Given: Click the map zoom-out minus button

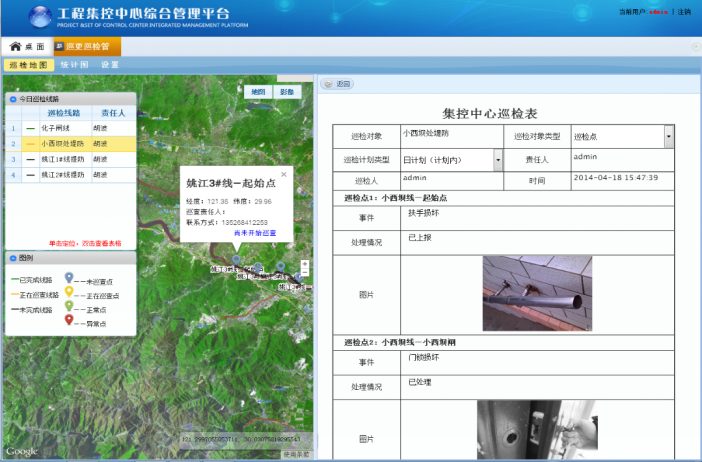Looking at the screenshot, I should click(304, 273).
